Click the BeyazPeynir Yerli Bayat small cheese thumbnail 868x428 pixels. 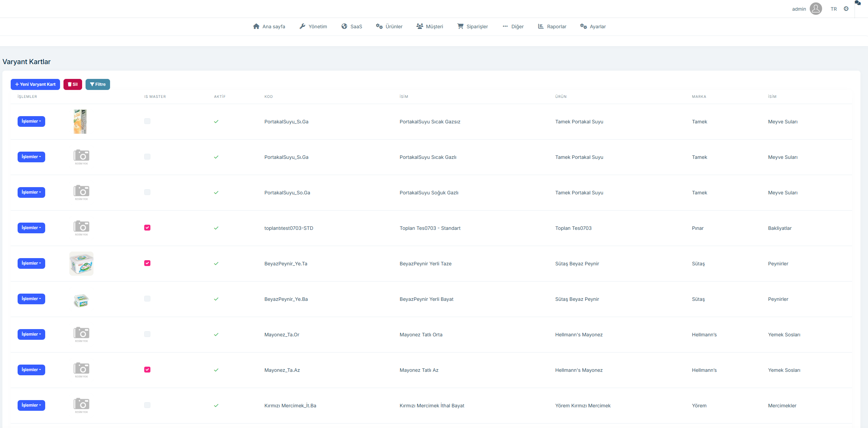[81, 300]
